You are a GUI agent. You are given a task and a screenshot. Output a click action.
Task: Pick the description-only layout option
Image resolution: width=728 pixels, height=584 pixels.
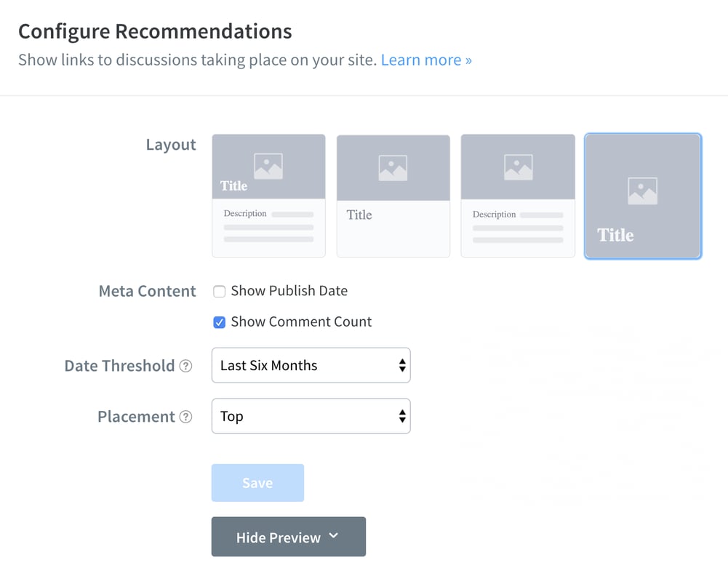pos(517,195)
